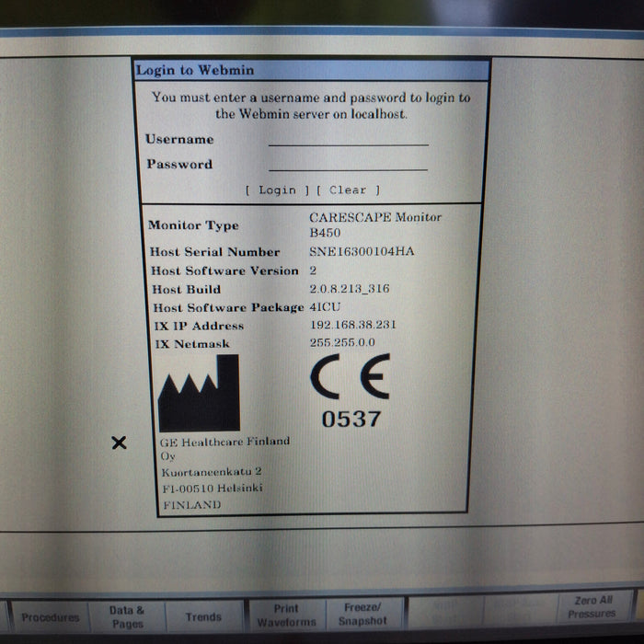
Task: Click the Host Software Package label
Action: coord(228,307)
